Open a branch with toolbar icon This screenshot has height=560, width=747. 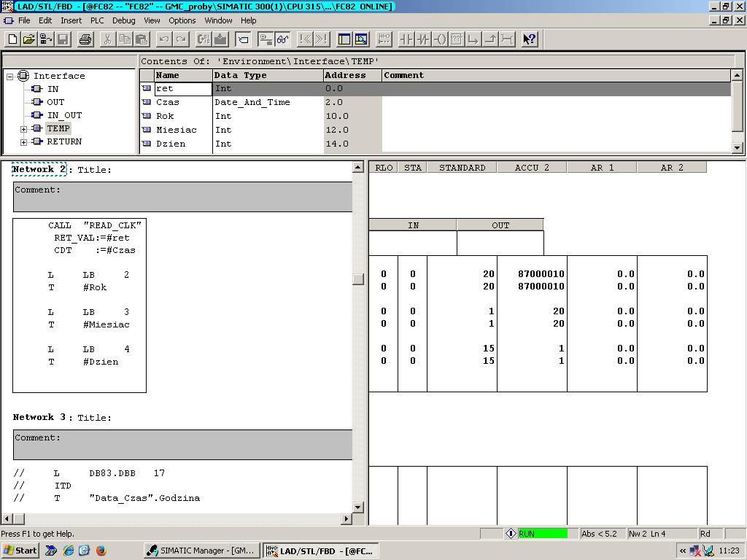click(473, 39)
